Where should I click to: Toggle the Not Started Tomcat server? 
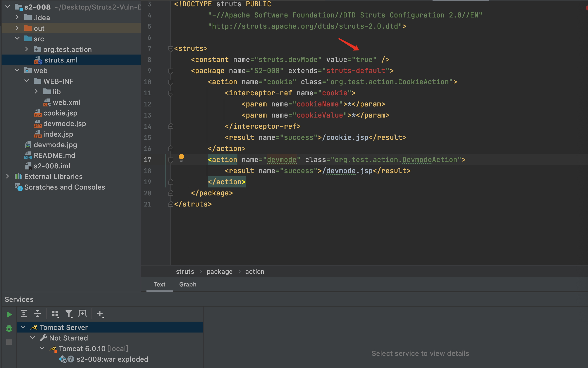[x=33, y=338]
